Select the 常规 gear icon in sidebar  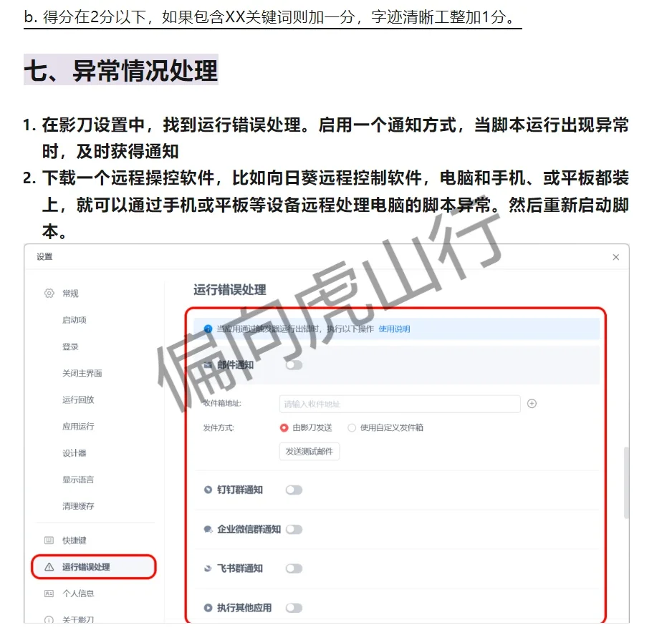click(x=47, y=293)
